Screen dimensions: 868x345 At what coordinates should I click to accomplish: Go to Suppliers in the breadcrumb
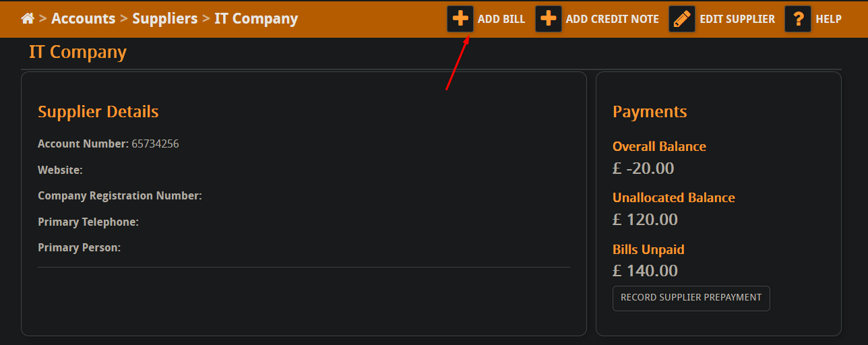pyautogui.click(x=165, y=19)
